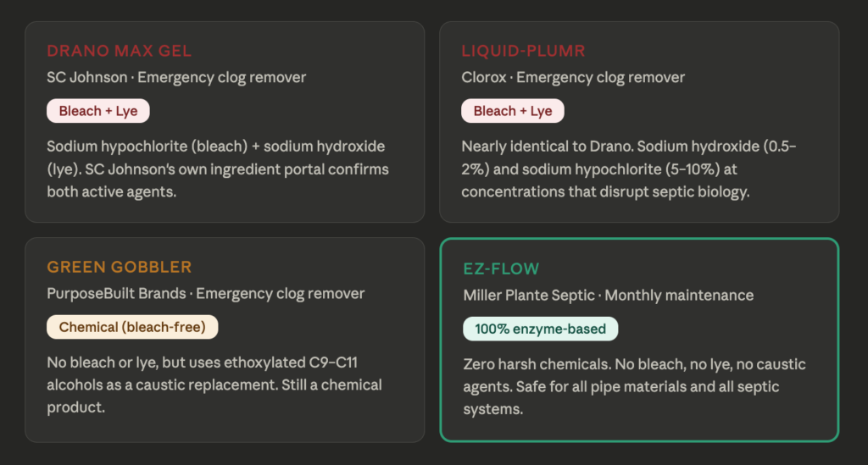
Task: Click Liquid-Plumr's Bleach + Lye badge
Action: 512,111
